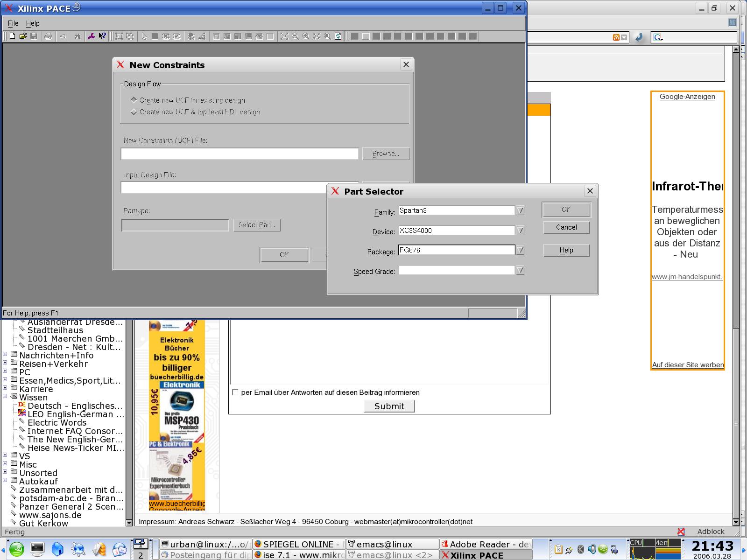This screenshot has height=560, width=747.
Task: Click the Save floppy disk icon
Action: (34, 36)
